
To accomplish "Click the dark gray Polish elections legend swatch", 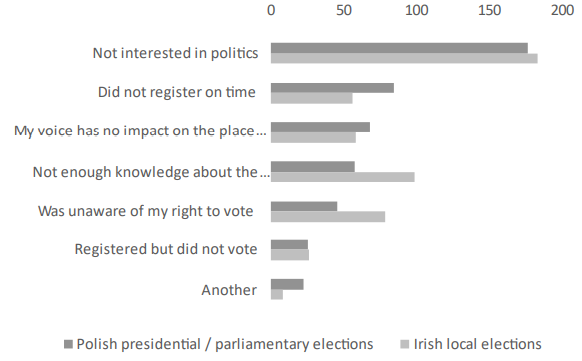I will click(x=68, y=344).
